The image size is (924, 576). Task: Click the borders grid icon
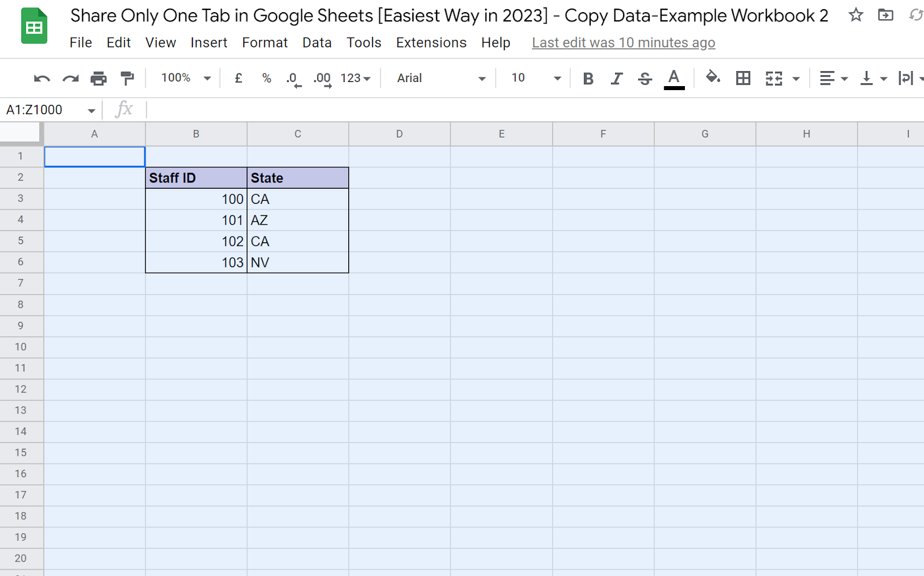click(x=743, y=79)
